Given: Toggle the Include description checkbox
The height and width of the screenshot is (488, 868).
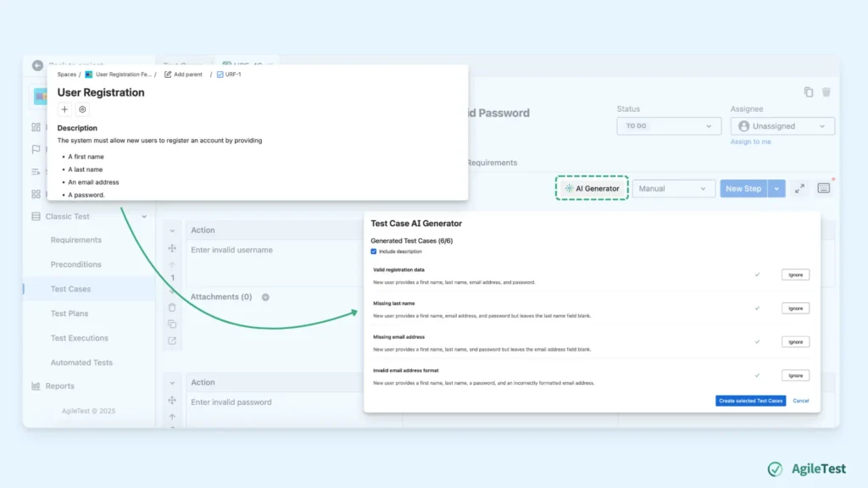Looking at the screenshot, I should 374,251.
